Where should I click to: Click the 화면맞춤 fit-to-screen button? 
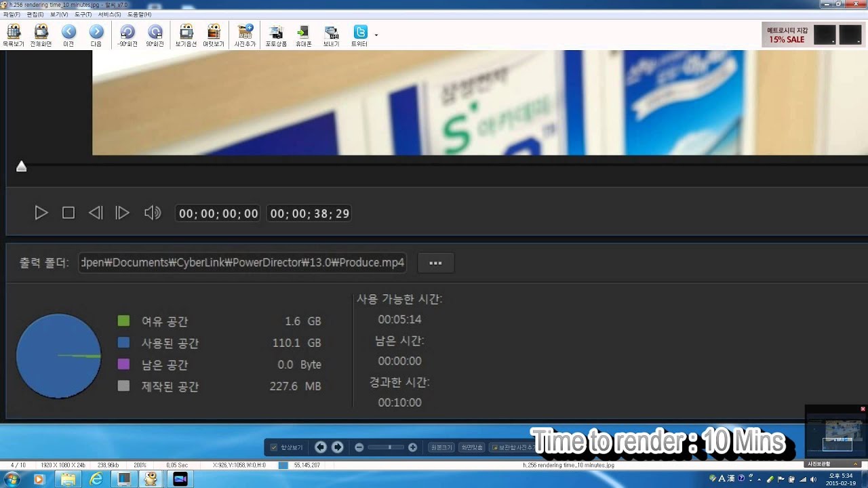[x=472, y=447]
